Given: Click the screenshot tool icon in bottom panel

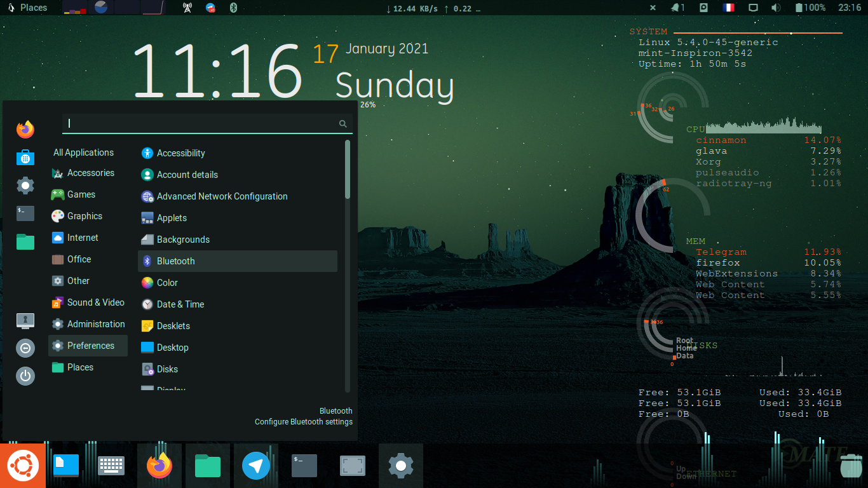Looking at the screenshot, I should point(353,466).
